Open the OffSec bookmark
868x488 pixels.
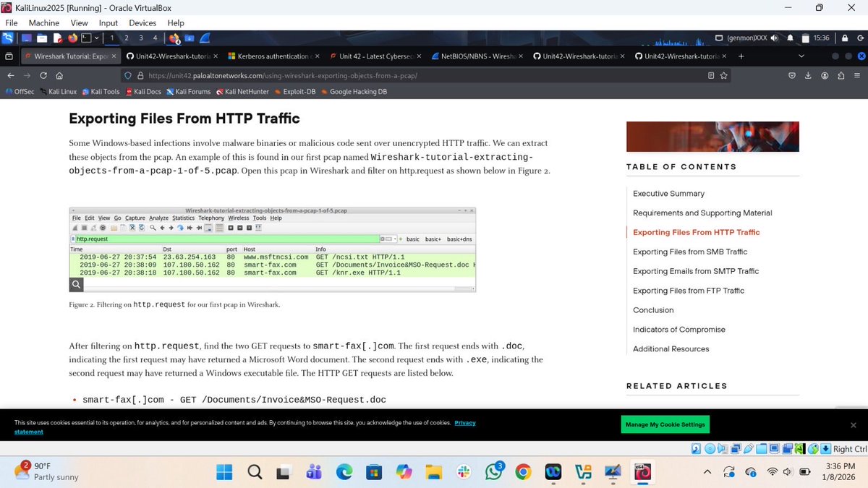point(19,92)
